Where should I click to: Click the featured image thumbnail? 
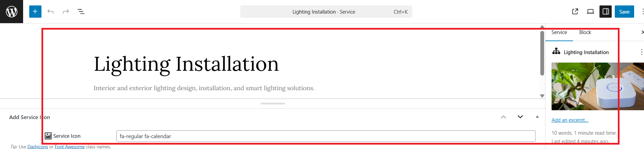[597, 86]
